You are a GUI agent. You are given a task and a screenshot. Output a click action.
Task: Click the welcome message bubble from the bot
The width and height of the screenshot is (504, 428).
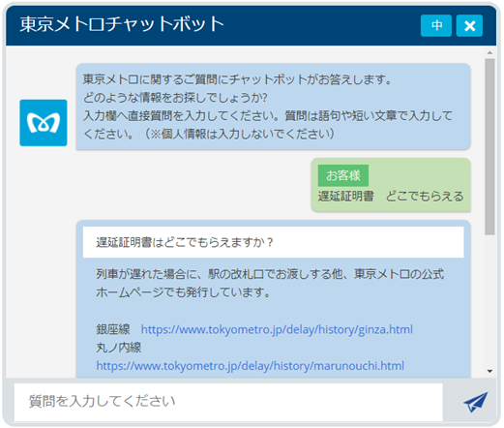pyautogui.click(x=273, y=107)
